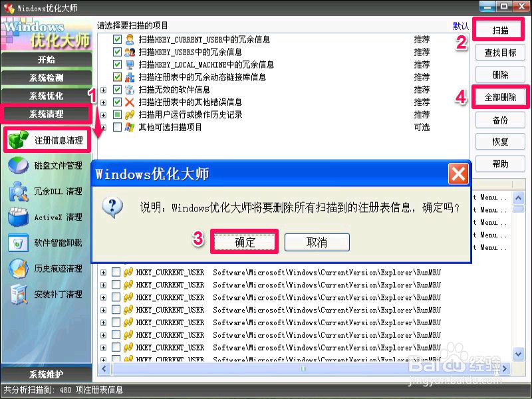
Task: Click the 全部删除 delete-all button
Action: coord(500,97)
